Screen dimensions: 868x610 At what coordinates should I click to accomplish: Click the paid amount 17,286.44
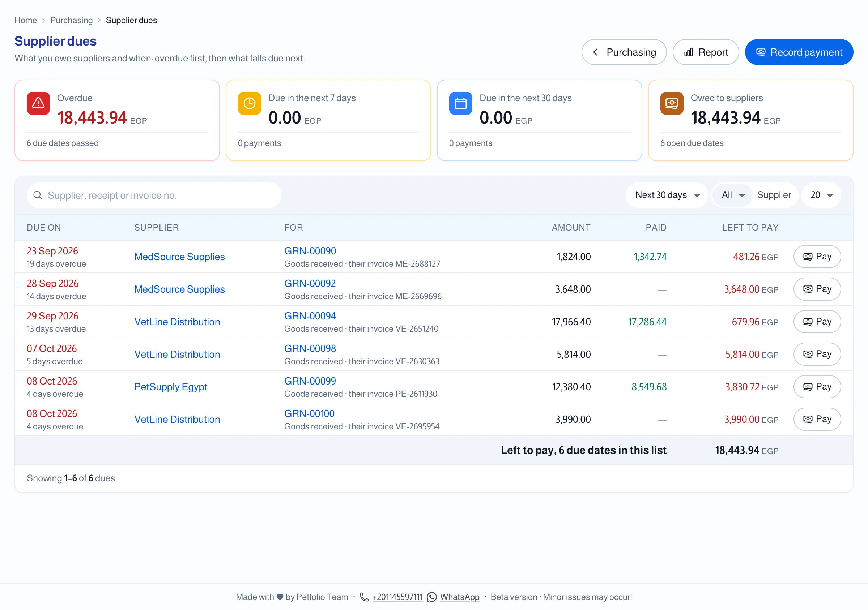pos(647,322)
